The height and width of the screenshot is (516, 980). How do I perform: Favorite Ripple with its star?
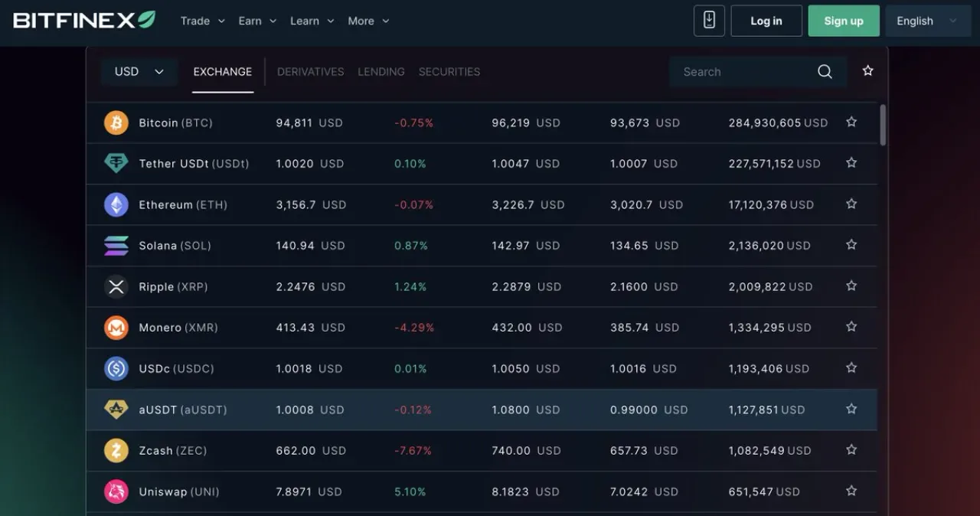851,286
